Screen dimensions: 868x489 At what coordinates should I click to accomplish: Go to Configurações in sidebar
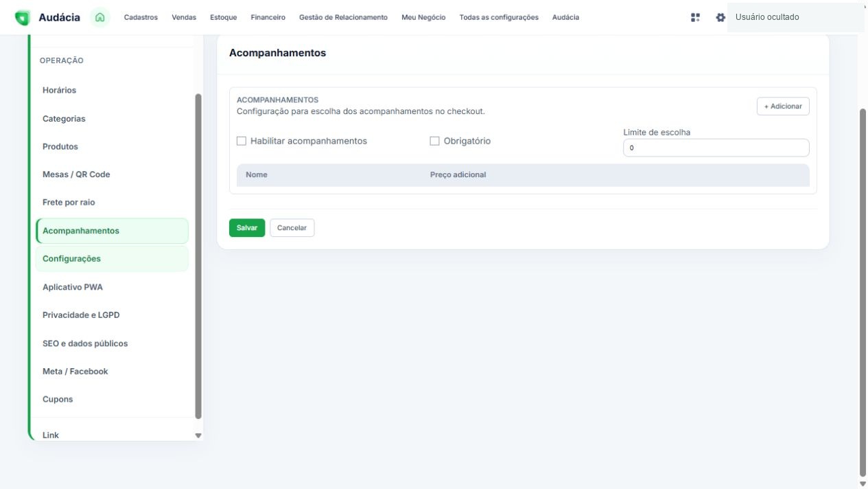pos(112,259)
